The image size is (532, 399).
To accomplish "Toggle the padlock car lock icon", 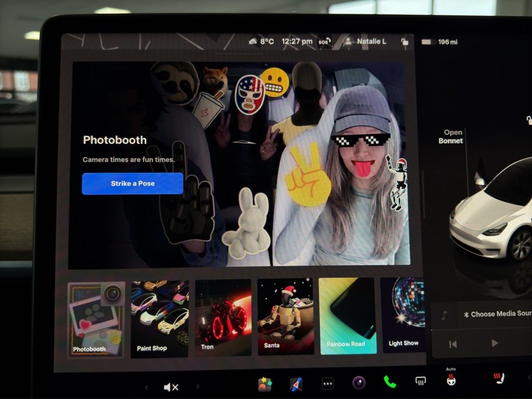I will point(405,42).
